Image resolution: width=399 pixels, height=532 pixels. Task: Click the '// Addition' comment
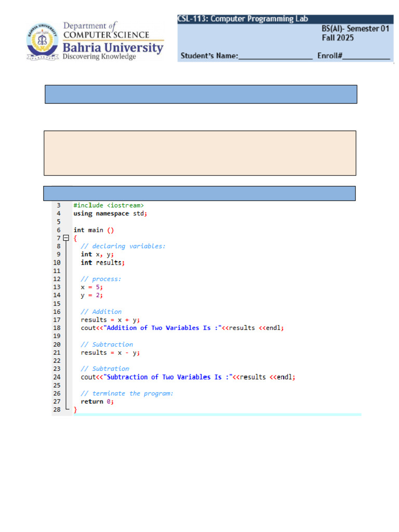pos(101,312)
